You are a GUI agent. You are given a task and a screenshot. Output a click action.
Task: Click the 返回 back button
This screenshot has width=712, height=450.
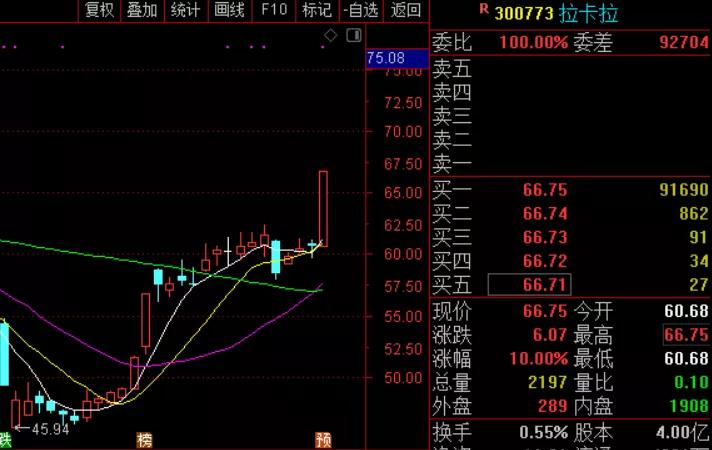pos(405,10)
